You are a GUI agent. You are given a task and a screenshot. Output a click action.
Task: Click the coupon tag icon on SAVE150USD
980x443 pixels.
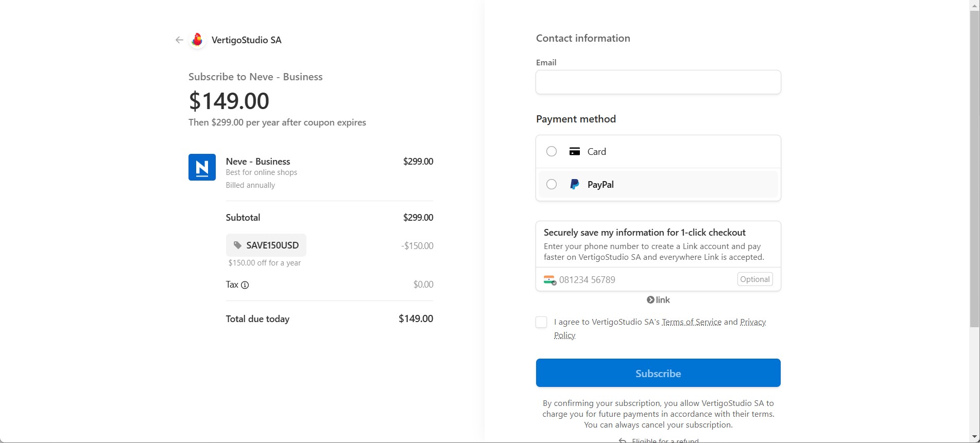(237, 245)
